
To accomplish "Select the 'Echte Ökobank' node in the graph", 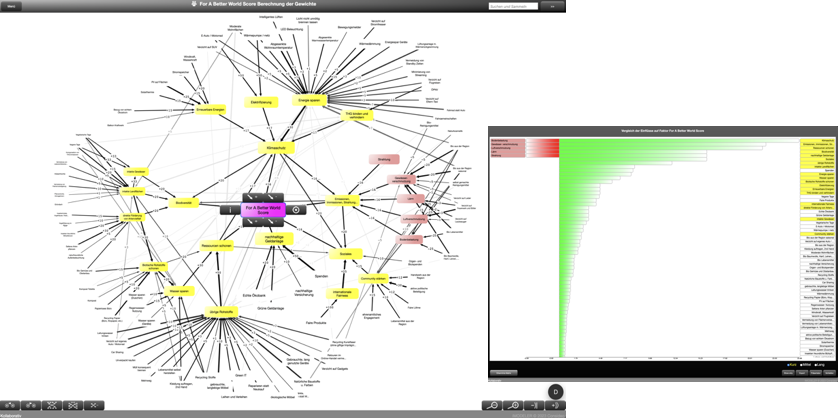I will tap(253, 295).
